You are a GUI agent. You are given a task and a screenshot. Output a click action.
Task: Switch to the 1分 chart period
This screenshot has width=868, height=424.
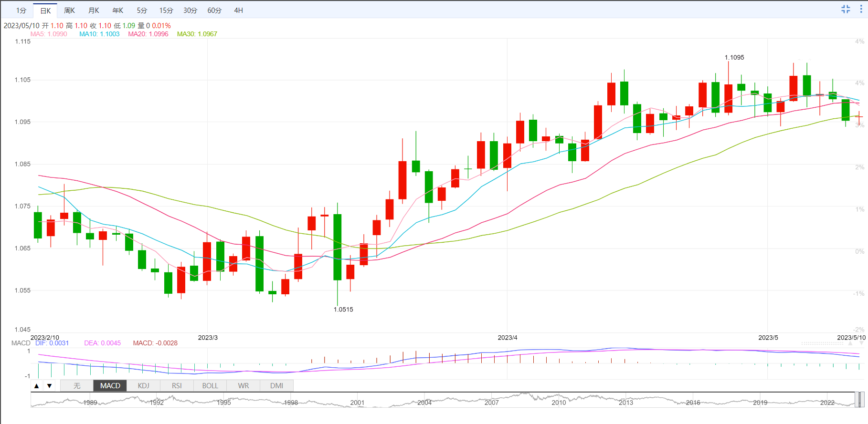point(21,10)
